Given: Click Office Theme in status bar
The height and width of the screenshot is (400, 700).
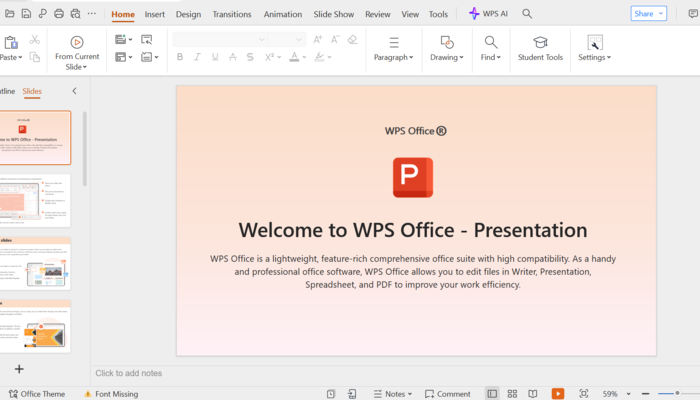Looking at the screenshot, I should pyautogui.click(x=37, y=394).
